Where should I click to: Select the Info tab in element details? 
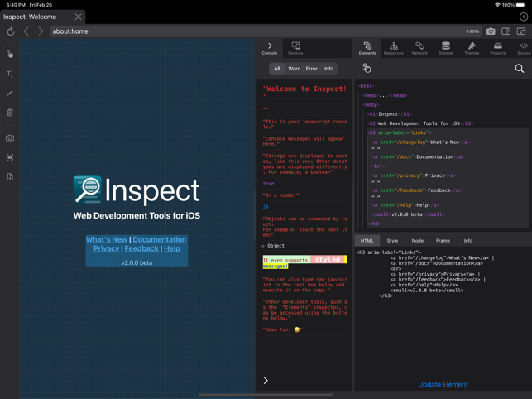coord(468,241)
